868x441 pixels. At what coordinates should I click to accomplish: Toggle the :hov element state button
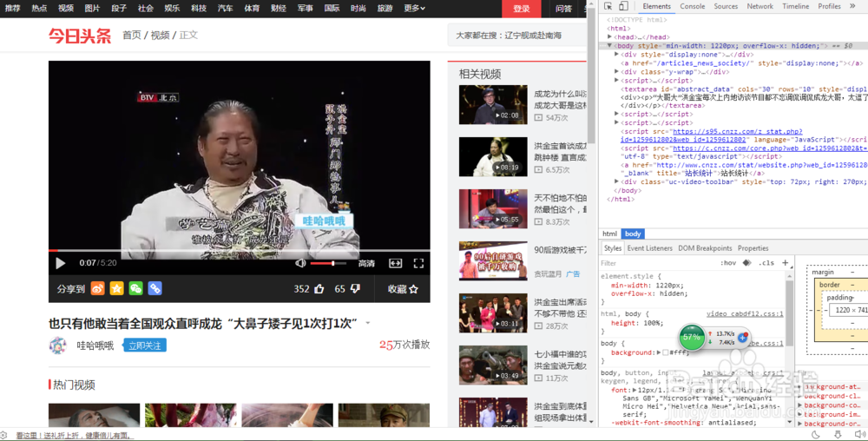point(728,263)
